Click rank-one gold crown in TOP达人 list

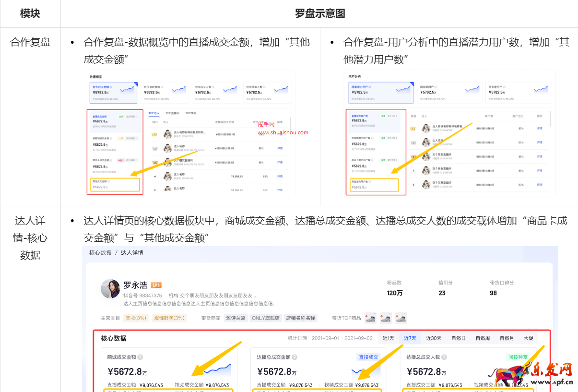click(155, 134)
